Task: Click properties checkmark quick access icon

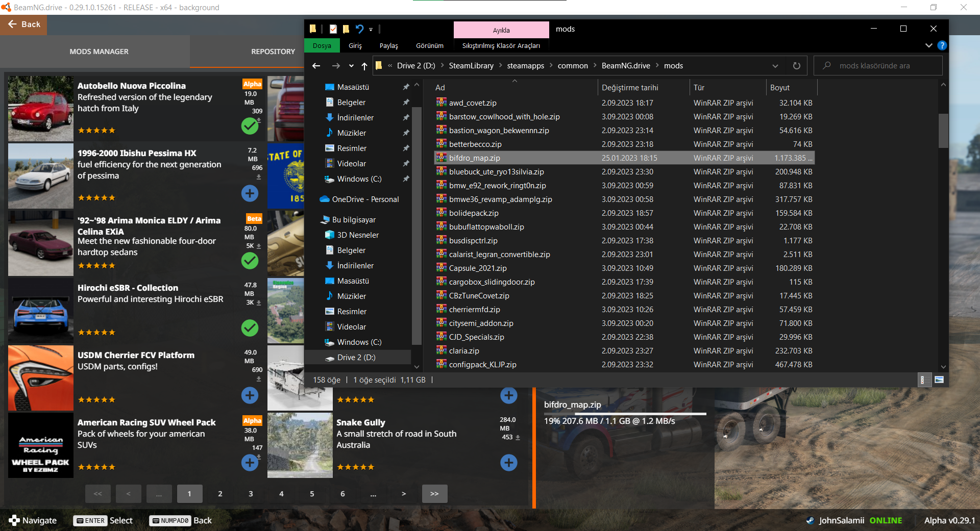Action: [x=333, y=29]
